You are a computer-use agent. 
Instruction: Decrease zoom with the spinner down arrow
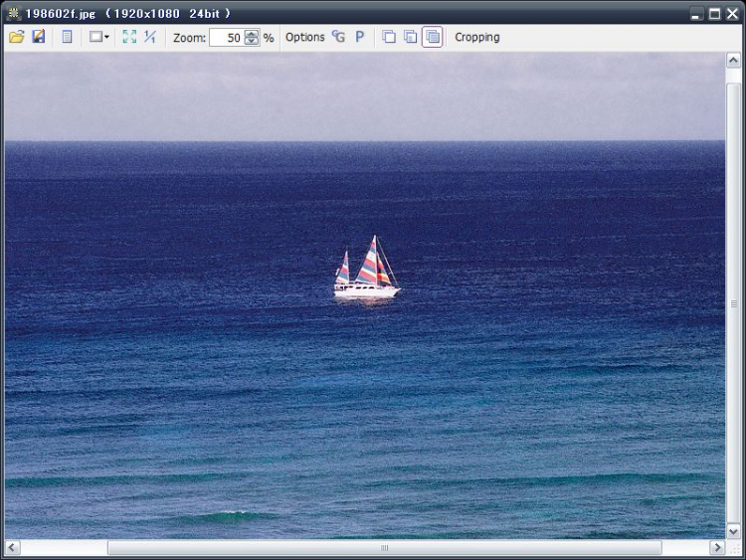click(x=252, y=42)
